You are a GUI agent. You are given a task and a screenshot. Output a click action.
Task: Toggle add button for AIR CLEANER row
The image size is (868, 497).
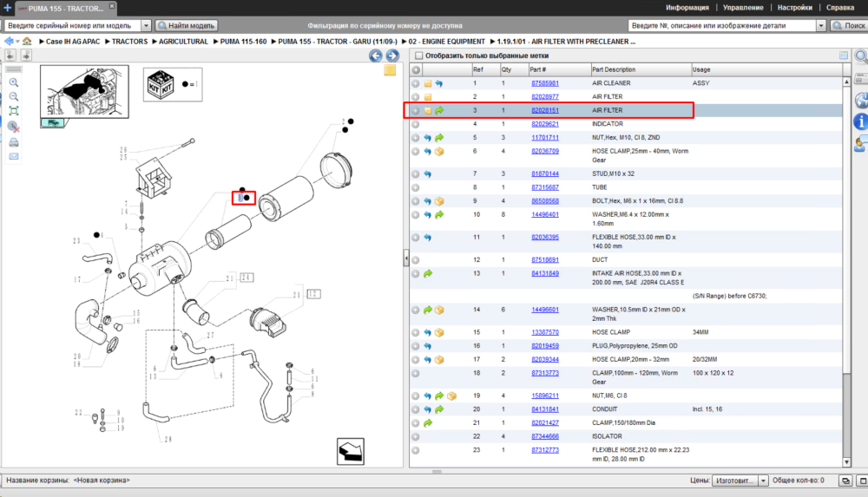pyautogui.click(x=416, y=83)
